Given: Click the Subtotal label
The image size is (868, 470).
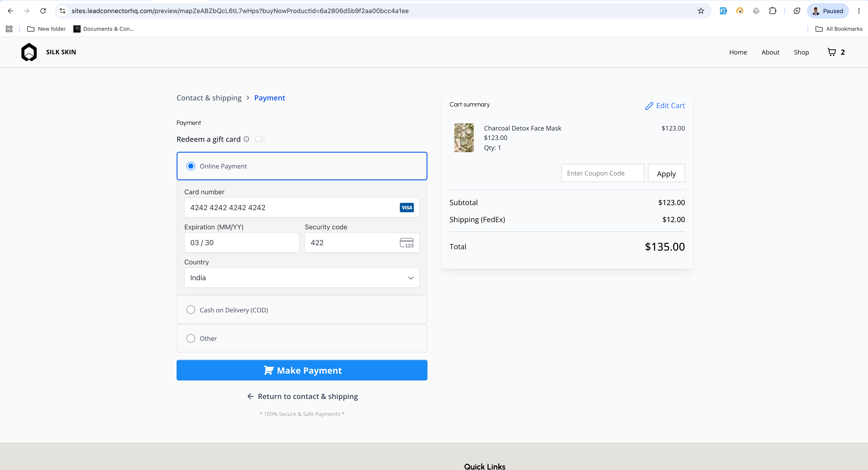Looking at the screenshot, I should click(463, 202).
